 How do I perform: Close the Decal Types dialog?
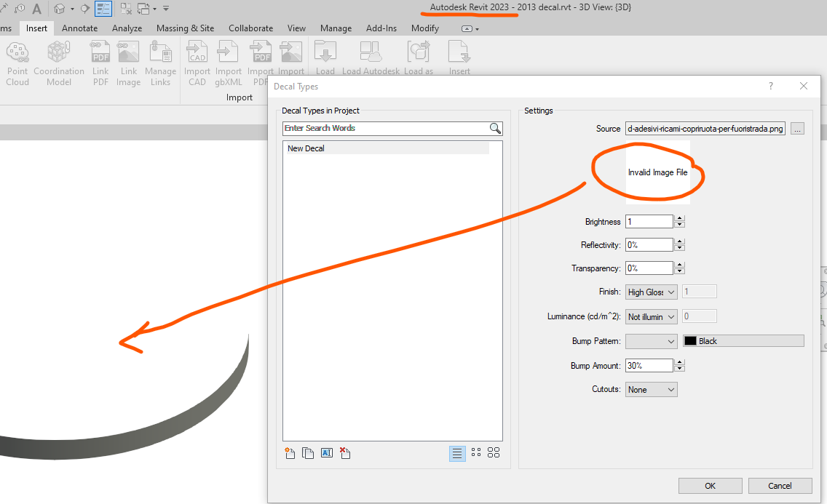[x=803, y=86]
